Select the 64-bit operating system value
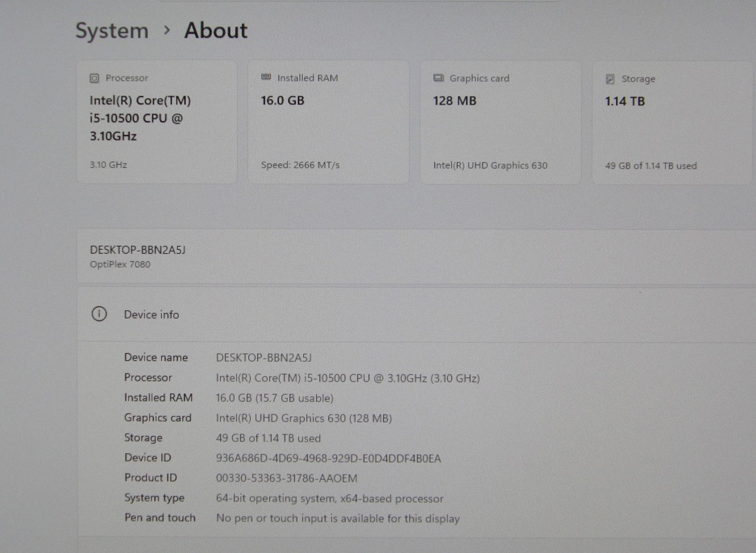This screenshot has height=553, width=756. pyautogui.click(x=329, y=499)
